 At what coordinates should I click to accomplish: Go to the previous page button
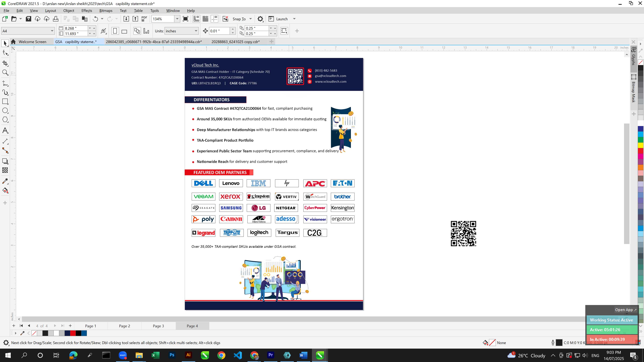click(29, 326)
